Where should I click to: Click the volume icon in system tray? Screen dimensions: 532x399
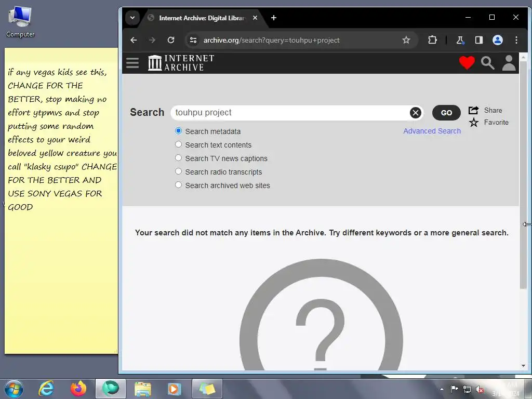click(480, 390)
